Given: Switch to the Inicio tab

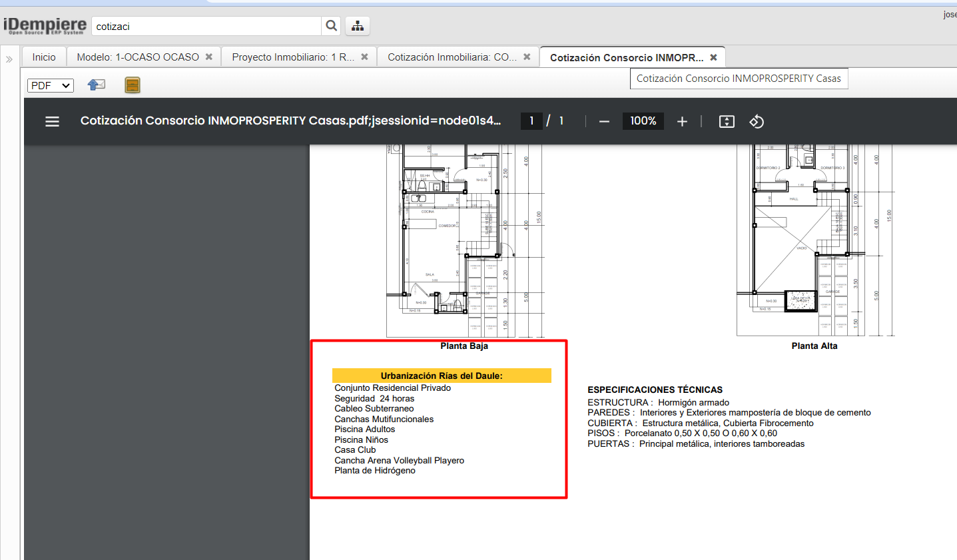Looking at the screenshot, I should point(44,57).
